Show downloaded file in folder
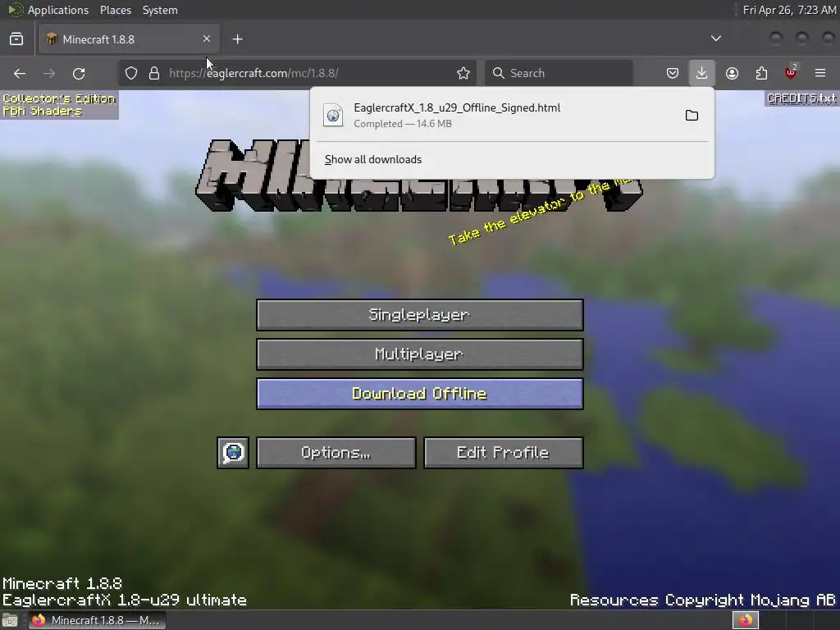This screenshot has width=840, height=630. 692,115
